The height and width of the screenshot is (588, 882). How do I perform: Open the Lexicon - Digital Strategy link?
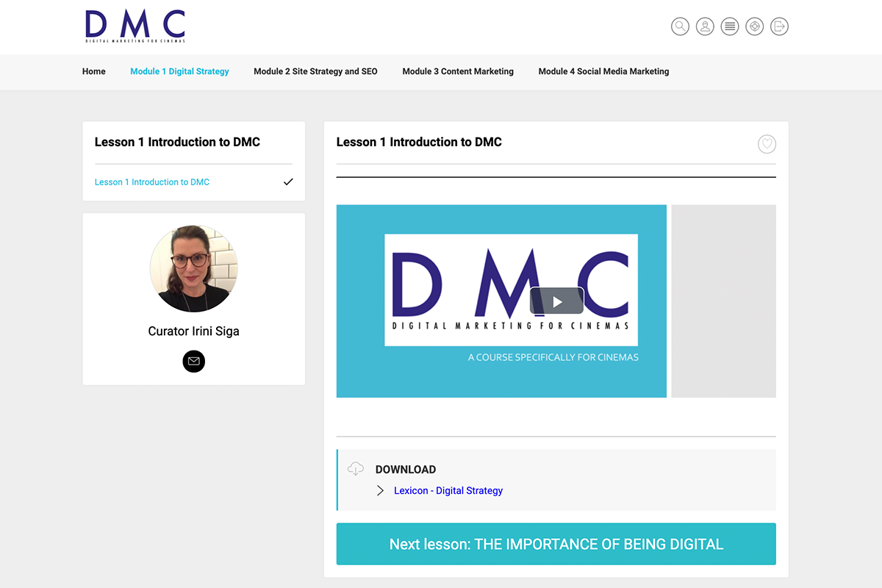(448, 490)
